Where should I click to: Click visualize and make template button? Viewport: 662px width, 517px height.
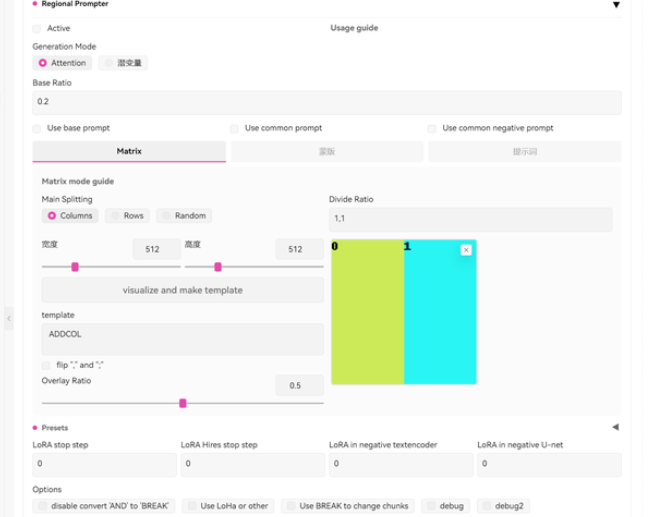(x=182, y=290)
